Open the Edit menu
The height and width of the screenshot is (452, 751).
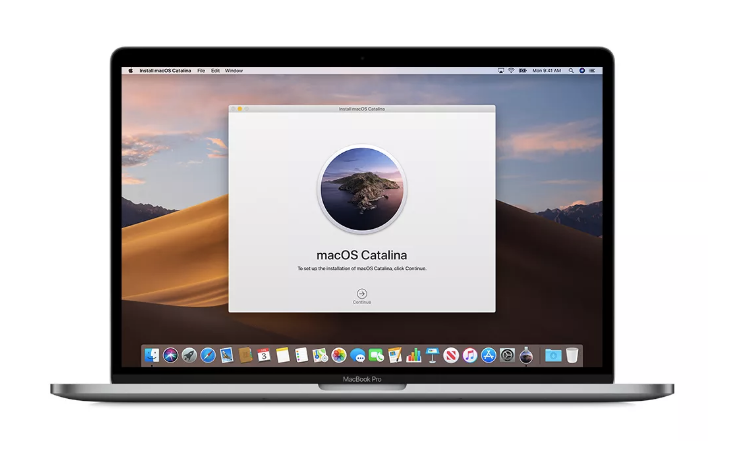tap(216, 70)
